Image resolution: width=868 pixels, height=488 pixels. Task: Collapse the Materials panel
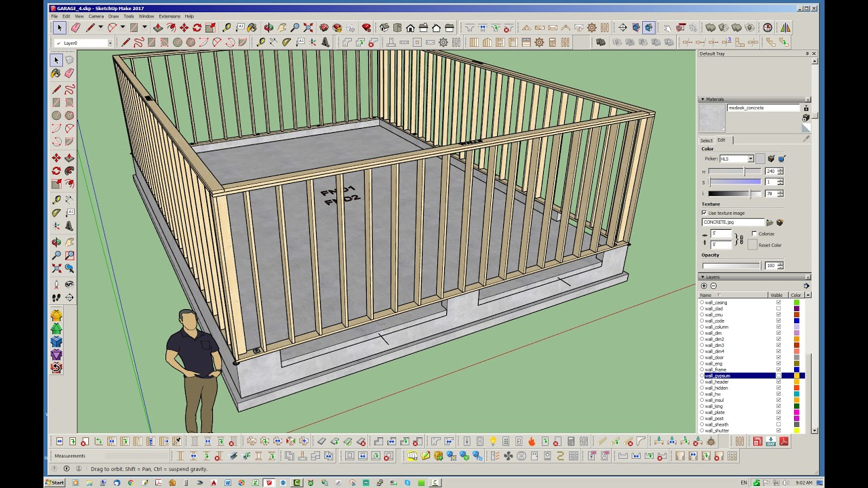pyautogui.click(x=703, y=99)
